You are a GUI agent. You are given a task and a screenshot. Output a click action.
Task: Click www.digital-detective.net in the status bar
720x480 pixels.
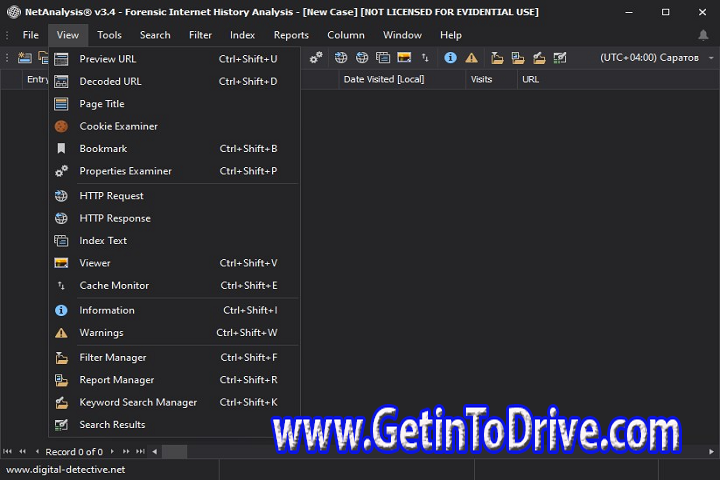coord(66,469)
